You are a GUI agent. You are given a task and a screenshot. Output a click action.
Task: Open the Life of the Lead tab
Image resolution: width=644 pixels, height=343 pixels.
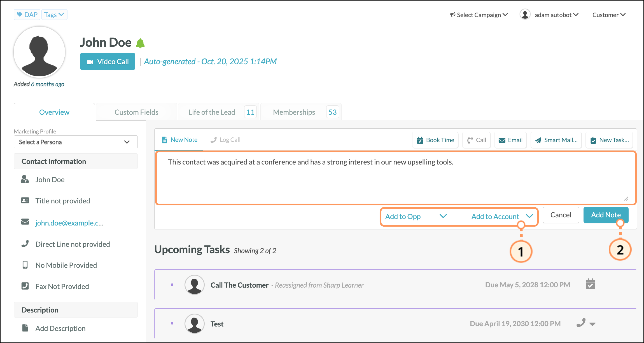point(212,112)
